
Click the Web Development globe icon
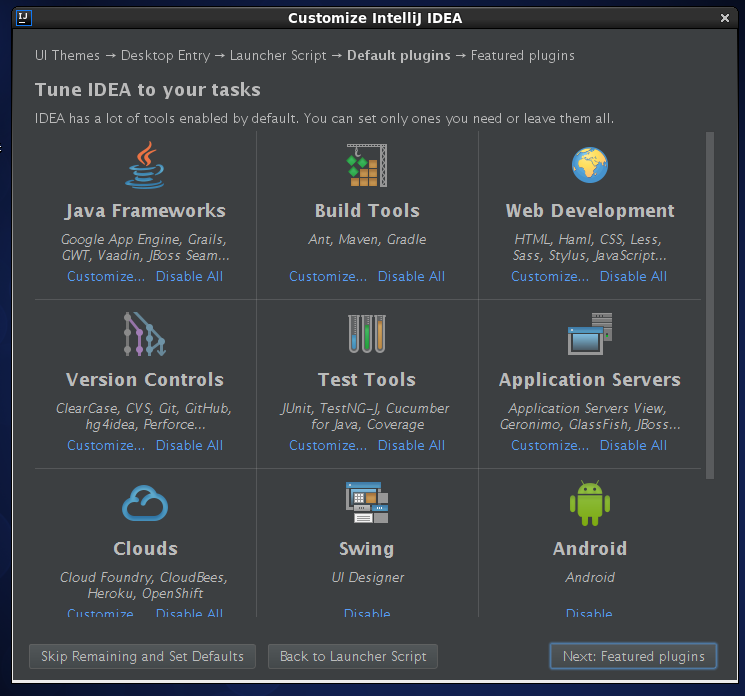[x=590, y=165]
